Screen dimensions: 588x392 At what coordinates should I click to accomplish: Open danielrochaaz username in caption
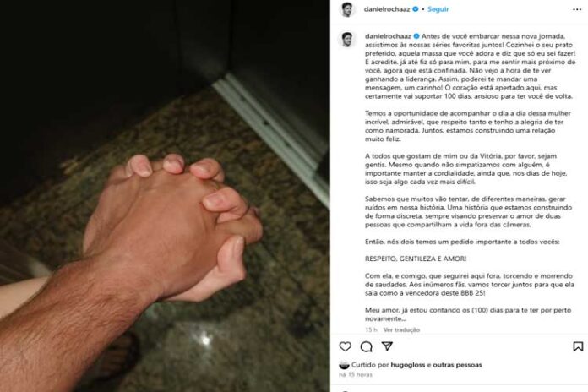[x=388, y=36]
